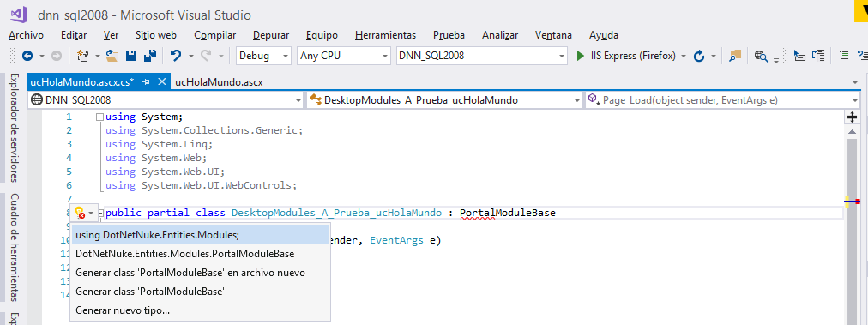Click the globe with magnifier icon

tap(761, 56)
